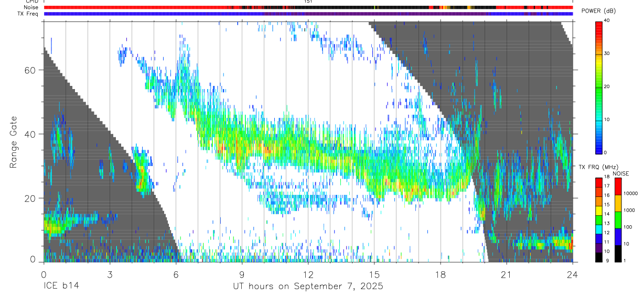Image resolution: width=644 pixels, height=297 pixels.
Task: Click the 1 label on the NOISE scale
Action: tap(625, 260)
